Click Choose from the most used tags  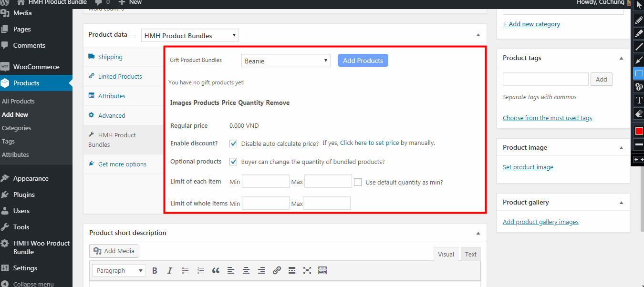tap(547, 118)
